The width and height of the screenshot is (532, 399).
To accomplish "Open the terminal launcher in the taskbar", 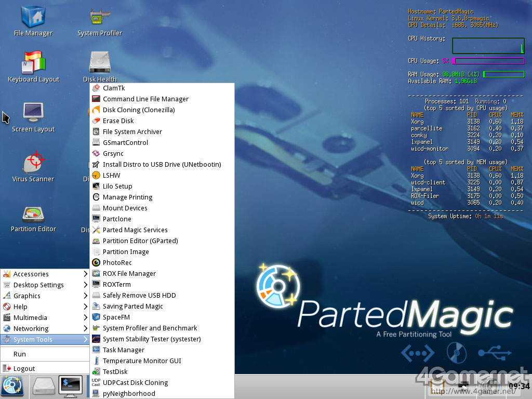I will 71,387.
